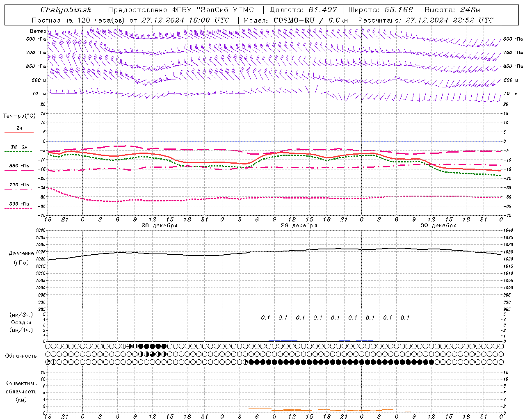This screenshot has width=525, height=420.
Task: Click the 30 декабря date label
Action: point(438,226)
